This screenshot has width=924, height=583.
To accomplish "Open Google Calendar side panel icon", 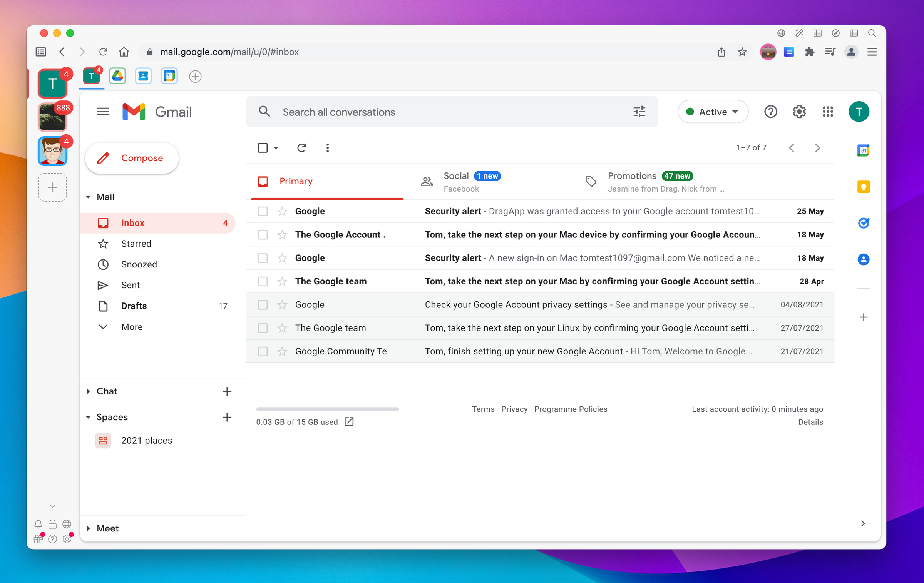I will 863,150.
